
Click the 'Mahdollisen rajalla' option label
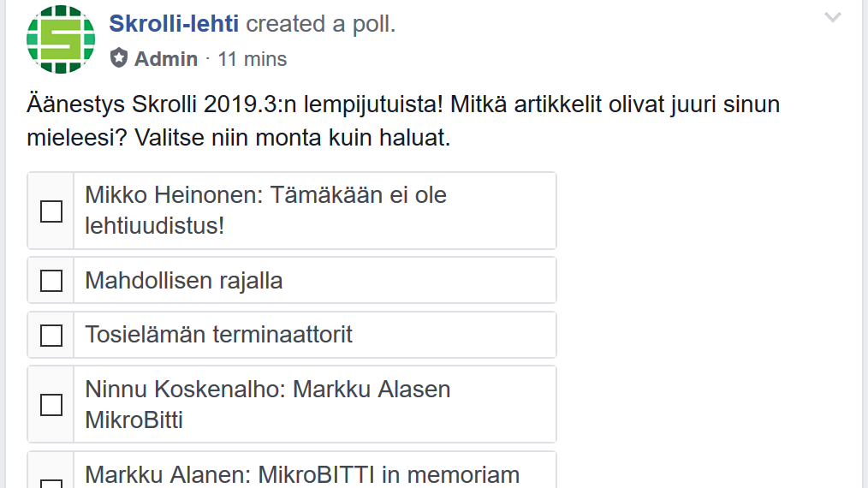tap(184, 280)
